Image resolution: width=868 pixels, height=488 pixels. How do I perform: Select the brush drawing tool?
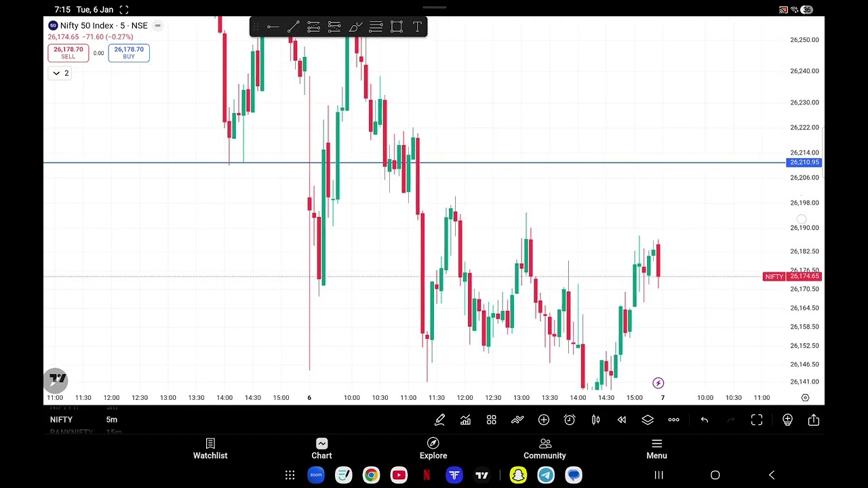[355, 27]
